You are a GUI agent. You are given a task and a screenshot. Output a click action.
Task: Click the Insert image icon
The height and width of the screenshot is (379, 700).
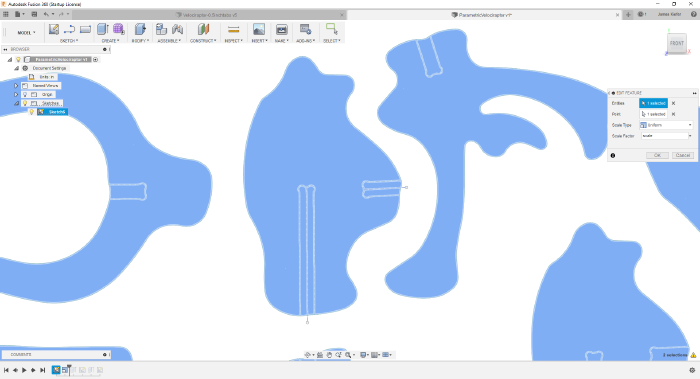[259, 29]
